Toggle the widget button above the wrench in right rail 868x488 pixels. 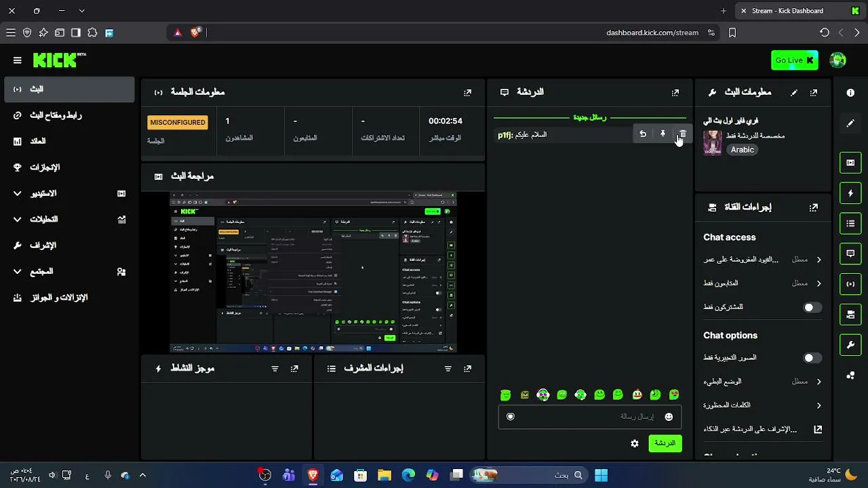click(850, 314)
